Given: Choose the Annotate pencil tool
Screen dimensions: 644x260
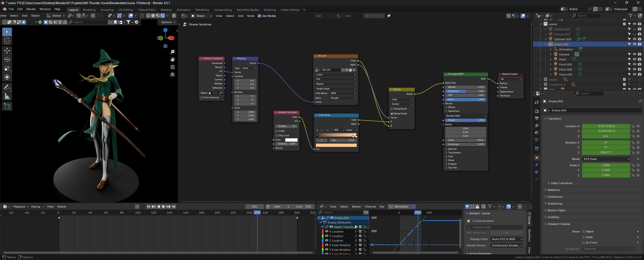Looking at the screenshot, I should [7, 87].
